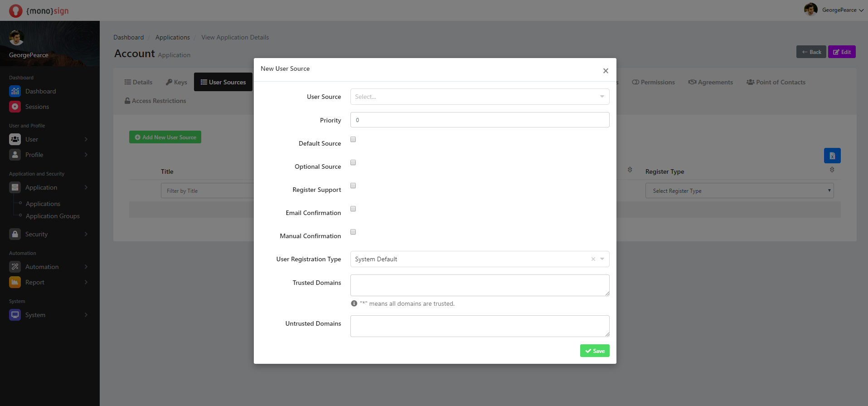
Task: Click the Filter by Title field
Action: [x=208, y=191]
